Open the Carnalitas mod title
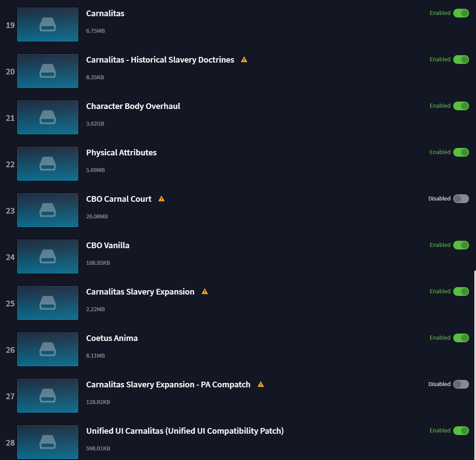This screenshot has height=460, width=476. coord(105,14)
